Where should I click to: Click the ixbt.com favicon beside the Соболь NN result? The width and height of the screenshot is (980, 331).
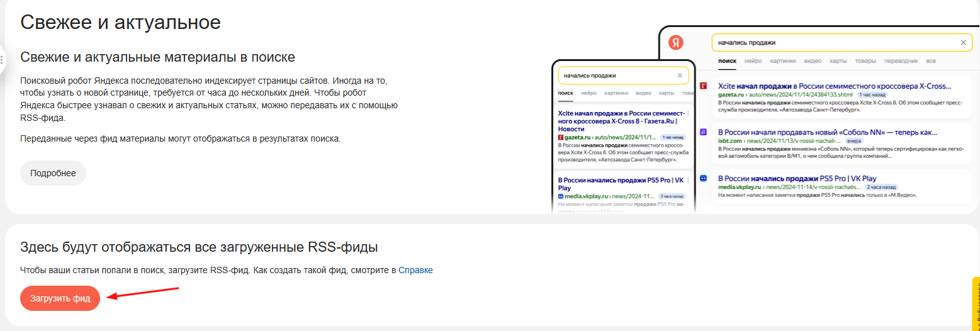pos(704,133)
